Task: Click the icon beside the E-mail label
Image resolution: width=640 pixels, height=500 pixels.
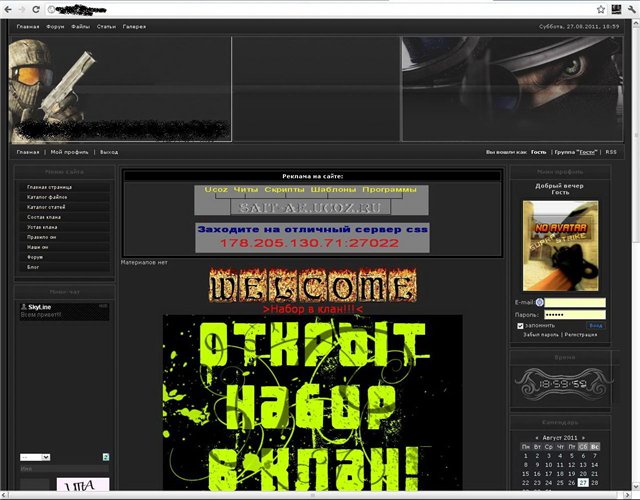Action: click(539, 302)
